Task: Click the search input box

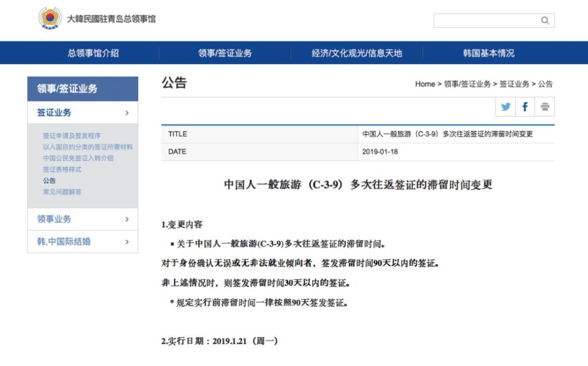Action: [488, 21]
